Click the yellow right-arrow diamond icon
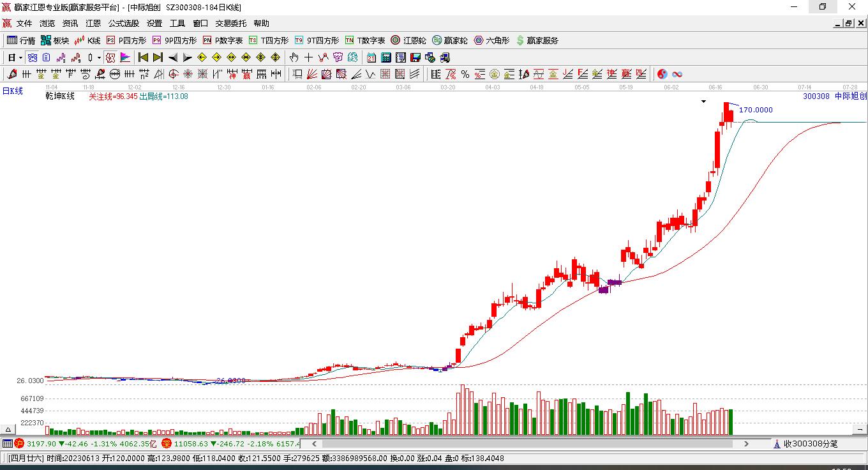Viewport: 868px width, 470px height. [x=216, y=57]
